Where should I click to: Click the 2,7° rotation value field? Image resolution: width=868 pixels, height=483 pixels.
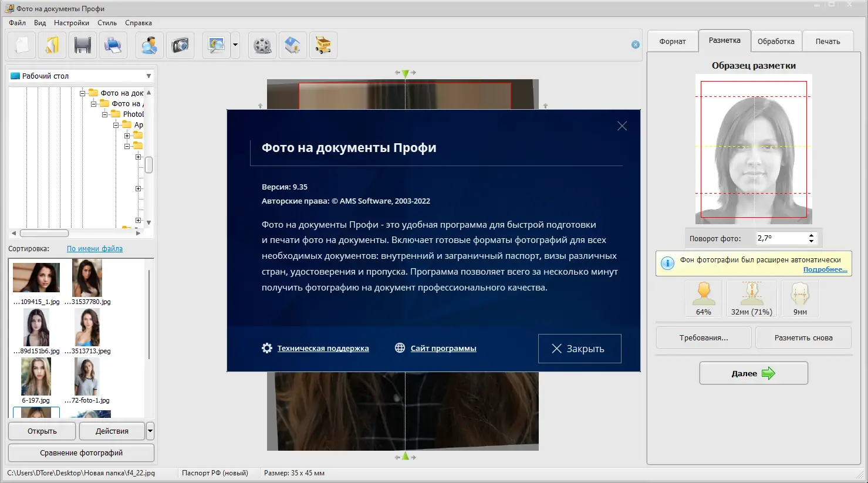[x=781, y=238]
